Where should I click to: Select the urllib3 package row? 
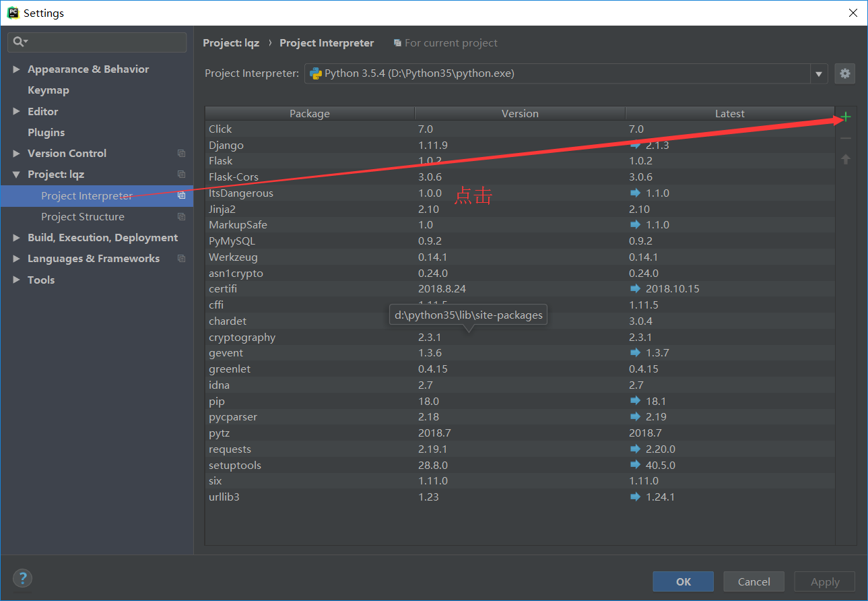pyautogui.click(x=520, y=497)
